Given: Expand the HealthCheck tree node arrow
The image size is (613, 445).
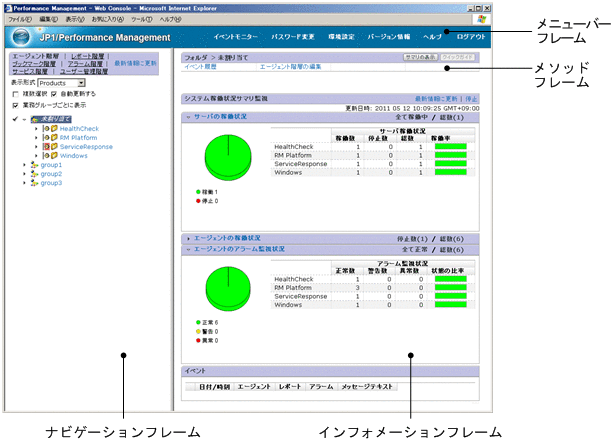Looking at the screenshot, I should point(36,128).
